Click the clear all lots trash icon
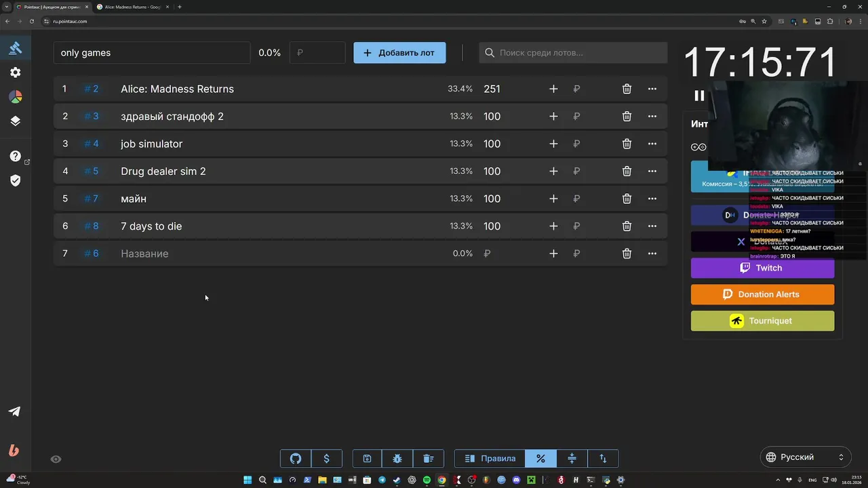 [x=429, y=458]
